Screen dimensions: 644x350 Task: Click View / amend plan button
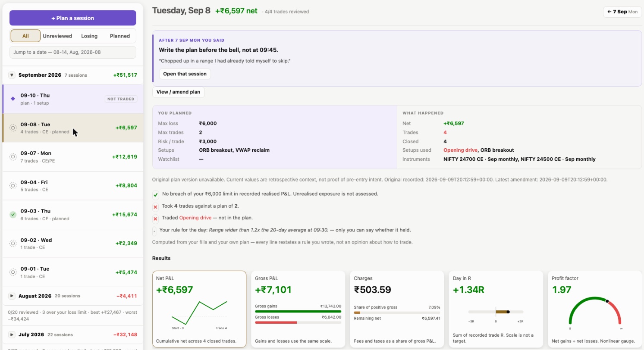click(x=178, y=92)
